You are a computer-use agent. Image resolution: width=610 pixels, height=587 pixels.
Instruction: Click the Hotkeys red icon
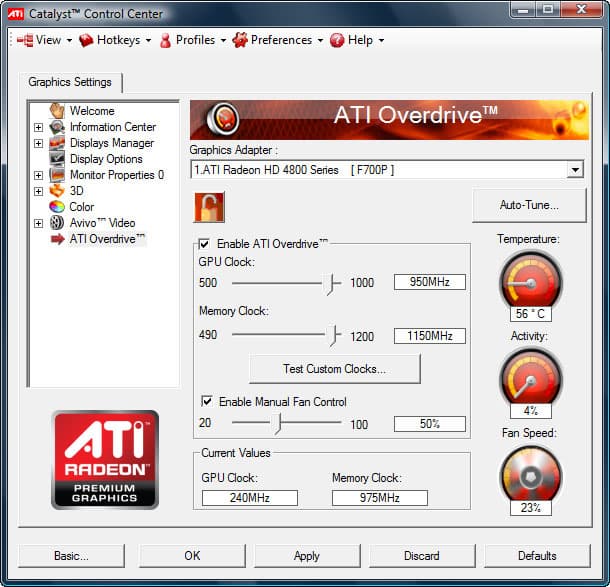(x=86, y=40)
